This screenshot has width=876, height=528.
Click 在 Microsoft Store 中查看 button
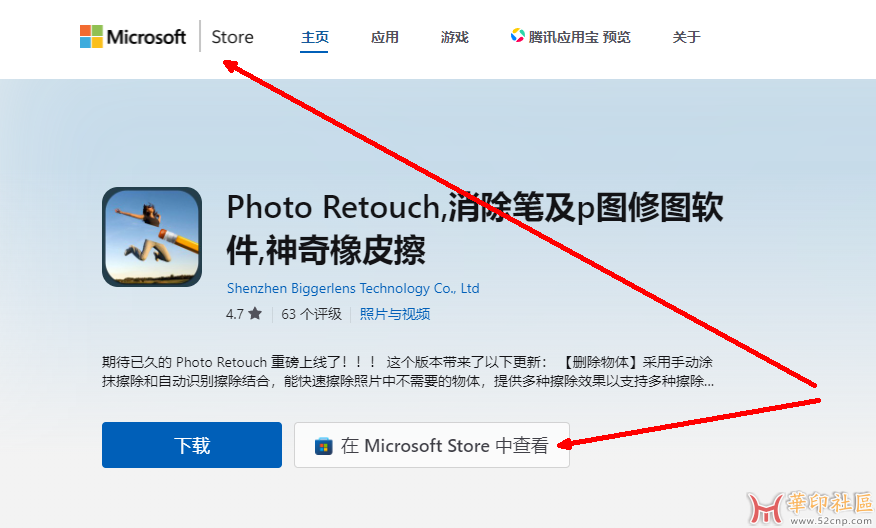click(x=432, y=445)
